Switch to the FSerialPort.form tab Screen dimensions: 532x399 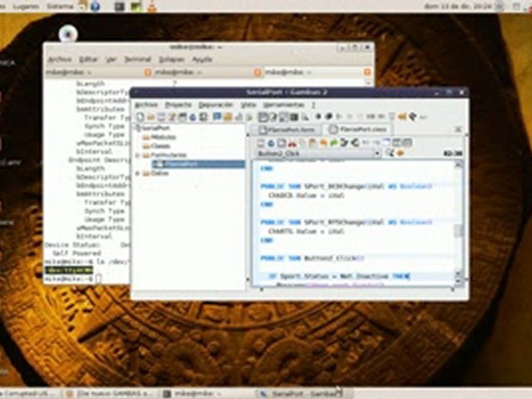[287, 130]
